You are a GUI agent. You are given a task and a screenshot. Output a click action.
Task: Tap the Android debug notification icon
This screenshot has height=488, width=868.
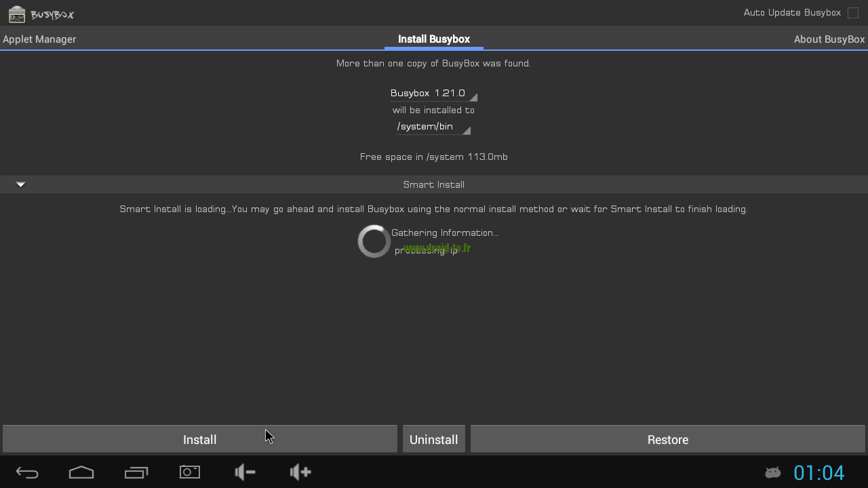pyautogui.click(x=772, y=472)
